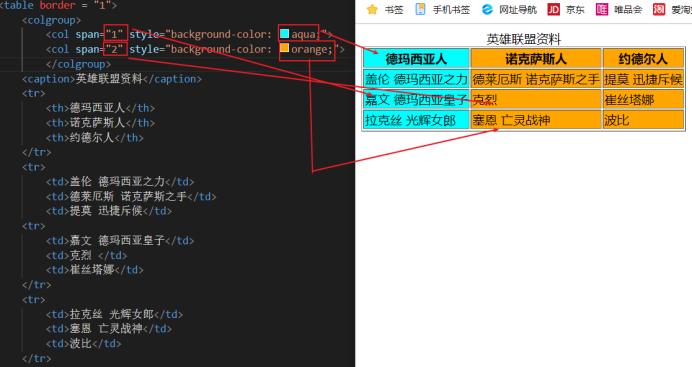Click the 唯品会 bookmark icon

click(x=602, y=9)
